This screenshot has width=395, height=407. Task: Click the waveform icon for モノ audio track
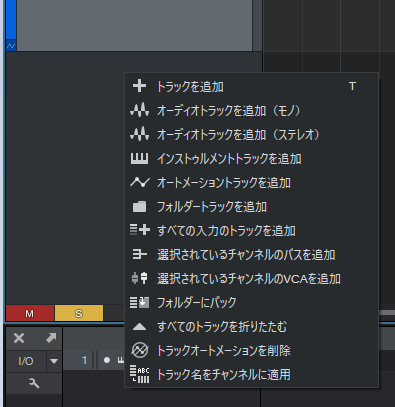[139, 110]
